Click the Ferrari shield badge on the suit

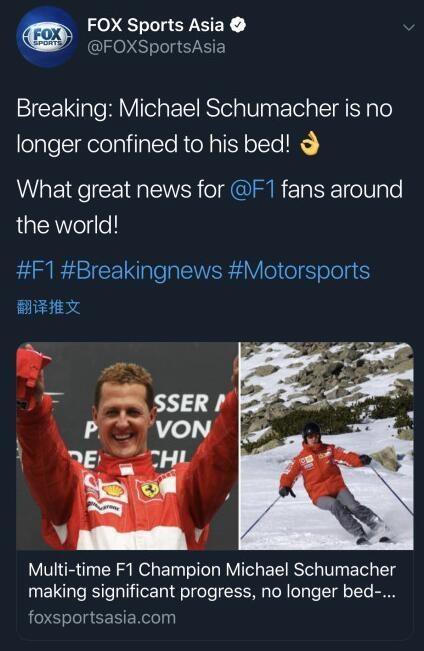click(x=150, y=490)
